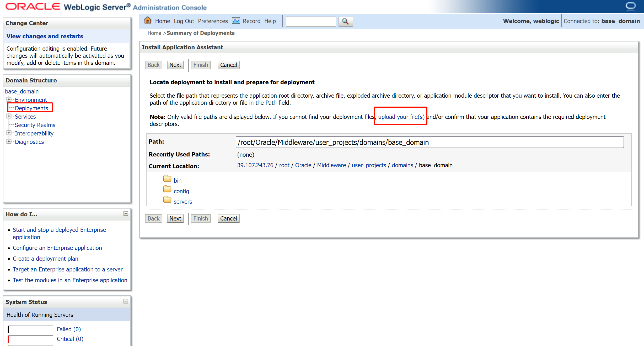
Task: Click the magnifying glass search button
Action: 345,21
